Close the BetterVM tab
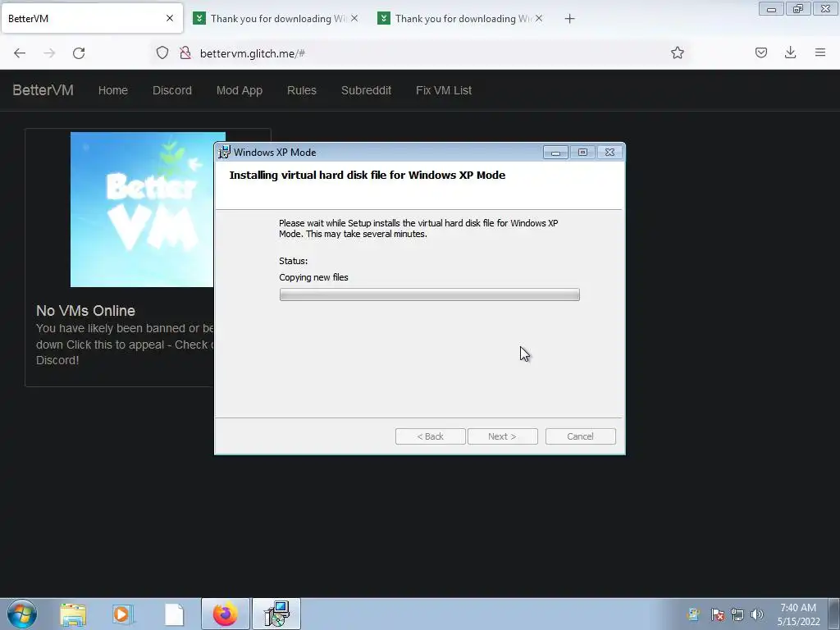 click(x=170, y=18)
